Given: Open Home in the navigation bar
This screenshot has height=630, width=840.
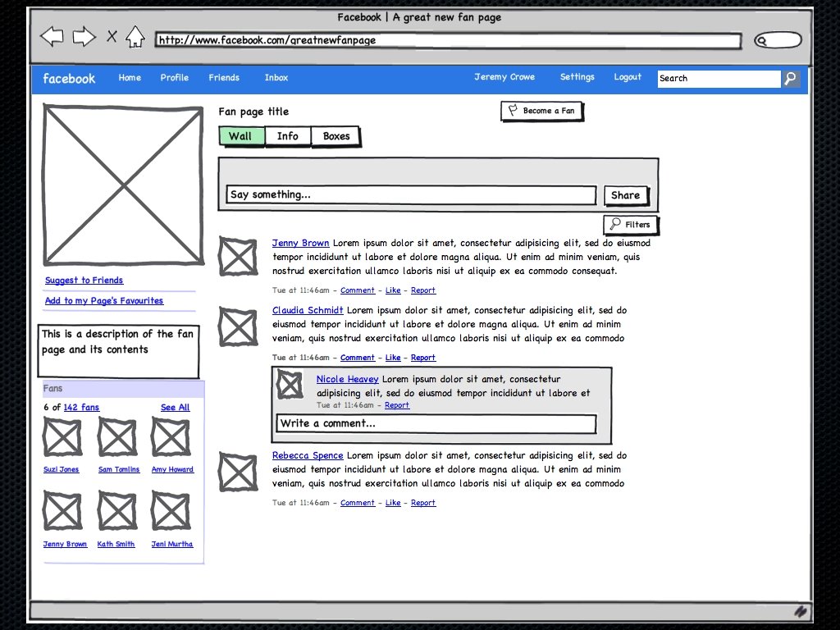Looking at the screenshot, I should click(130, 78).
